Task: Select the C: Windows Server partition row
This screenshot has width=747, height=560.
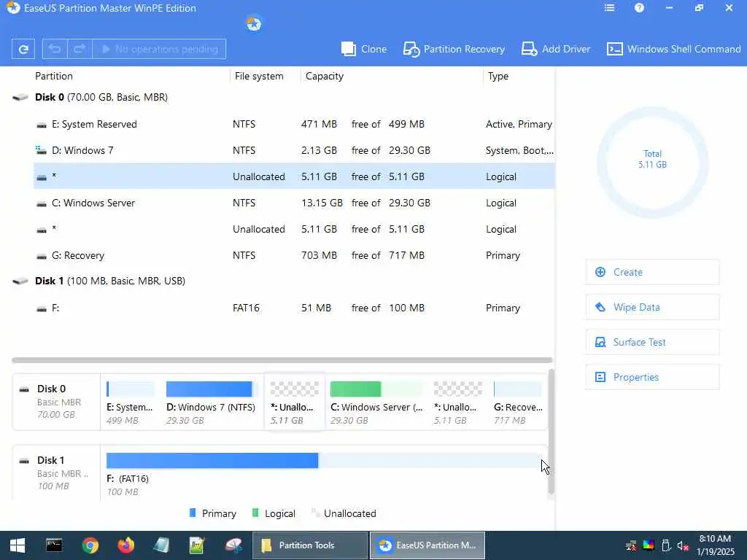Action: point(294,203)
